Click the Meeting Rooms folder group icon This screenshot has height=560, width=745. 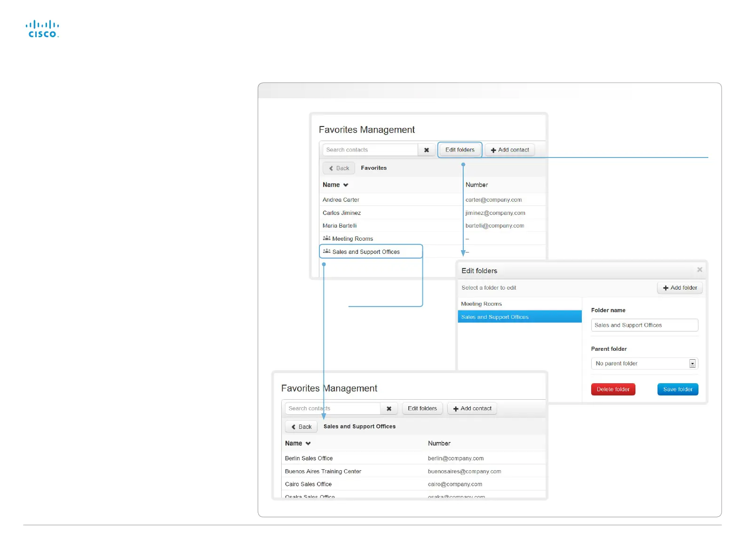click(326, 238)
